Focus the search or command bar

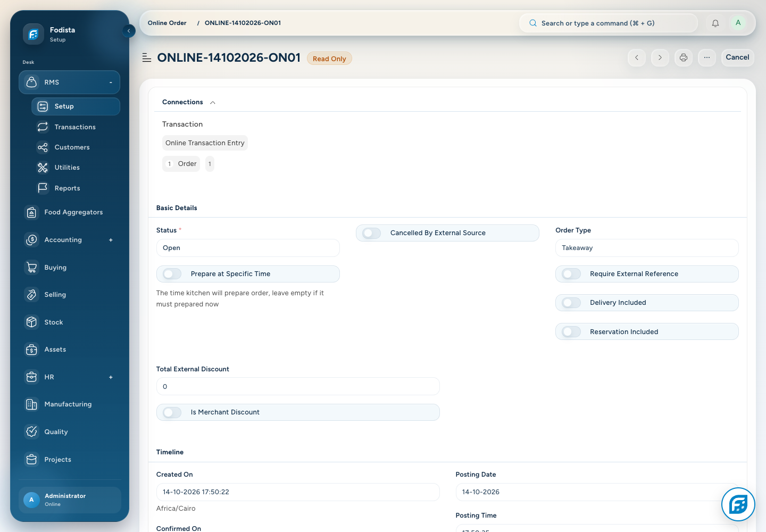(x=609, y=23)
